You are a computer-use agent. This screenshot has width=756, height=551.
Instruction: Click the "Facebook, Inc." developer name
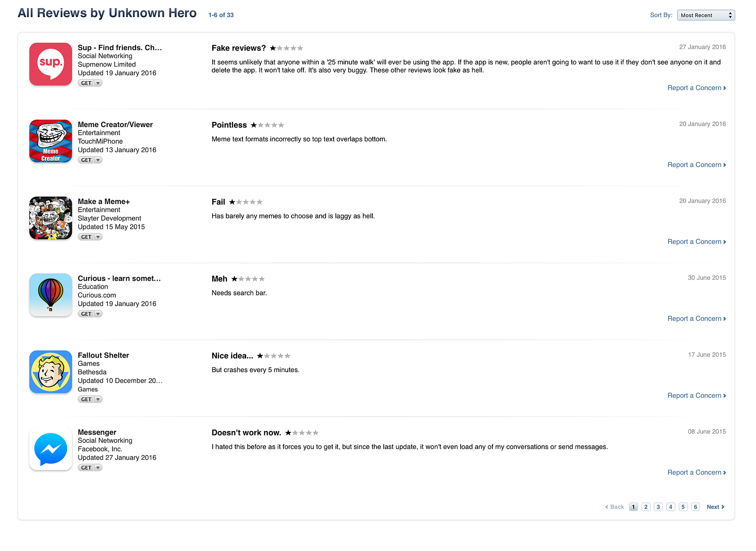coord(100,449)
